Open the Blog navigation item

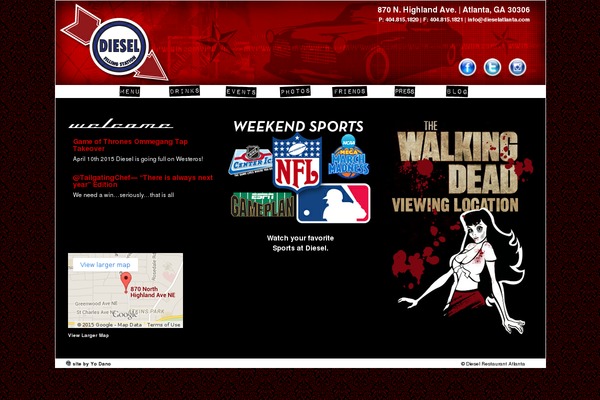[457, 91]
